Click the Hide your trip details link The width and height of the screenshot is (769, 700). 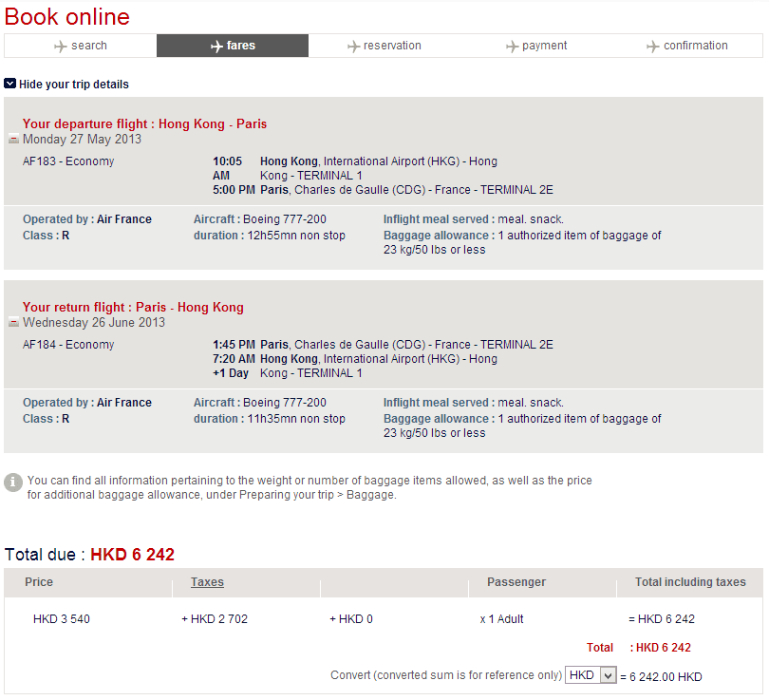click(74, 85)
